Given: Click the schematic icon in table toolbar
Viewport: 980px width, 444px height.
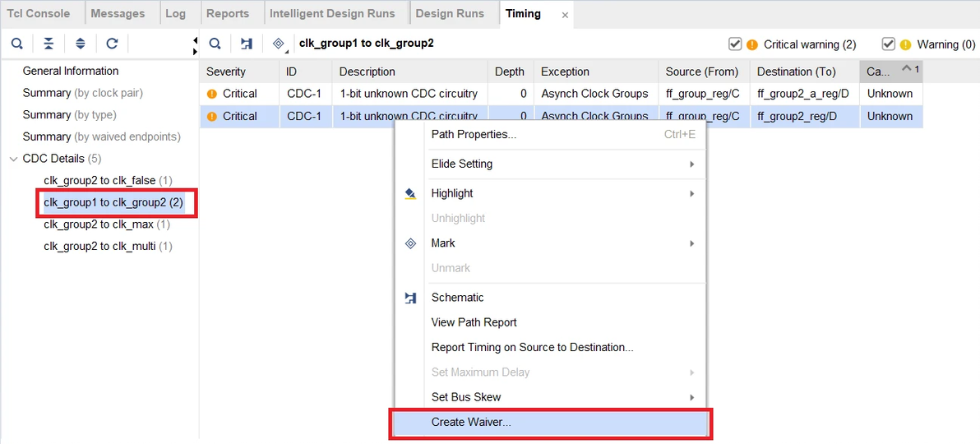Looking at the screenshot, I should pos(246,44).
